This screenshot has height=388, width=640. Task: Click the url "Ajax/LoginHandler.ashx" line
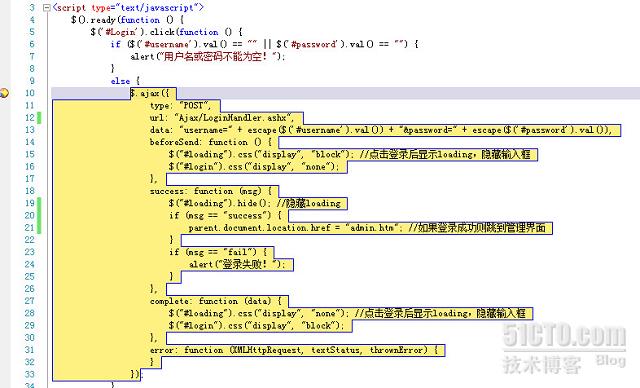pos(222,118)
